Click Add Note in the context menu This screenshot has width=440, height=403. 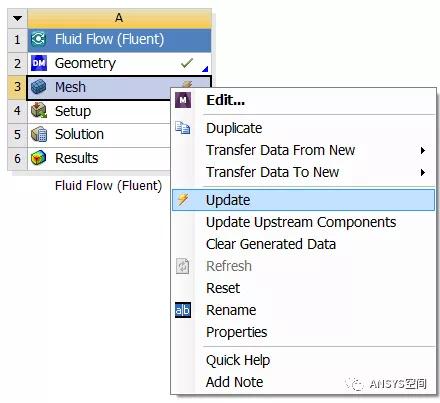(x=235, y=382)
